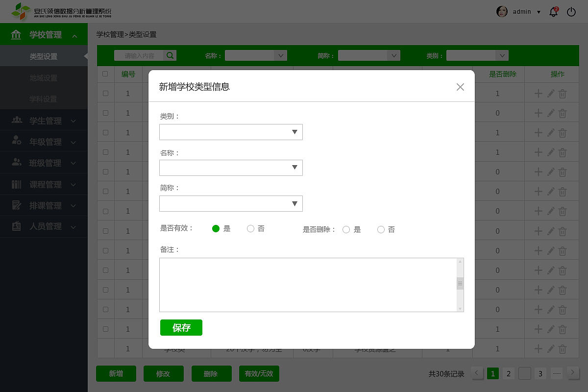Click the 备注 scrollbar up arrow
This screenshot has width=588, height=392.
point(460,262)
